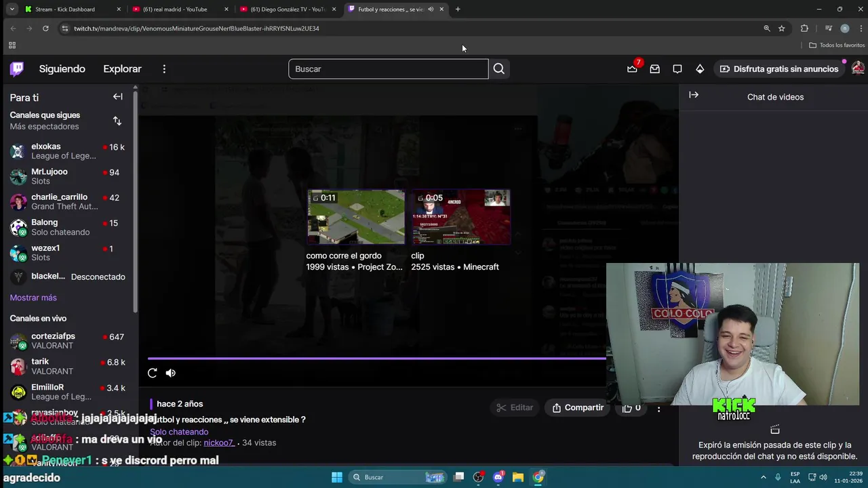Open the tarik VALORANT channel
The width and height of the screenshot is (868, 488).
(68, 366)
